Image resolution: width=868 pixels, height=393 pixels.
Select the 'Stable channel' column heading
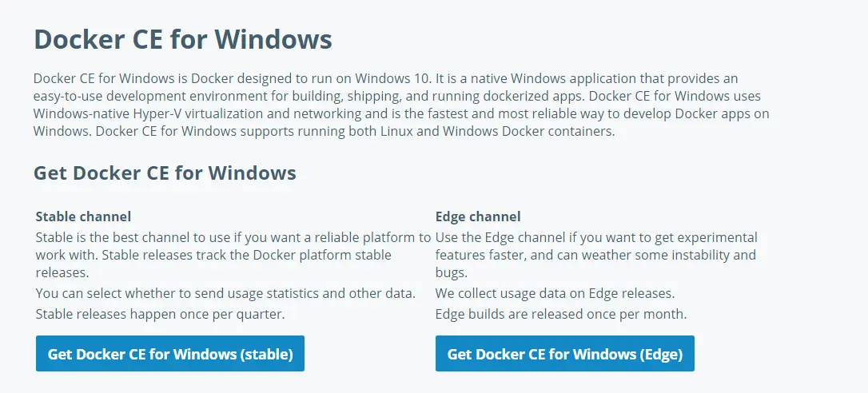pyautogui.click(x=83, y=216)
